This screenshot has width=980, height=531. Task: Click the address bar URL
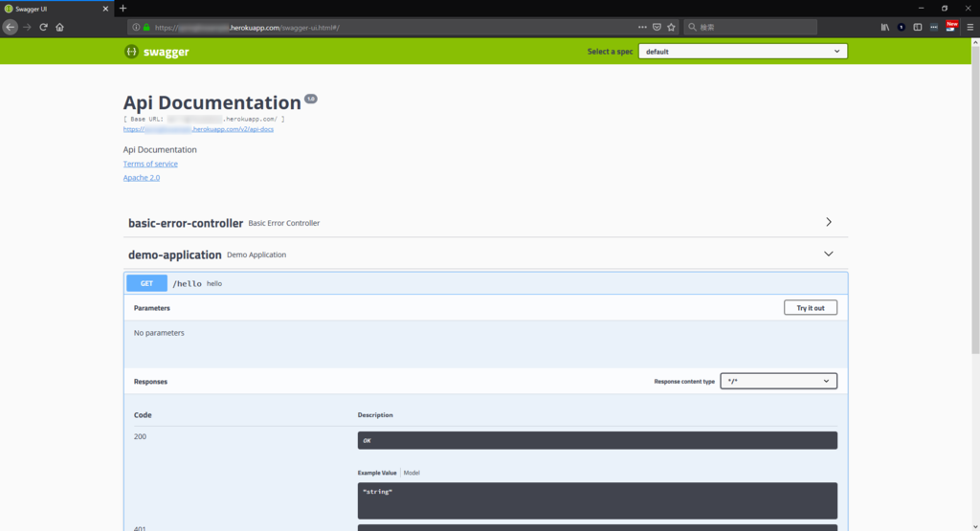point(247,28)
